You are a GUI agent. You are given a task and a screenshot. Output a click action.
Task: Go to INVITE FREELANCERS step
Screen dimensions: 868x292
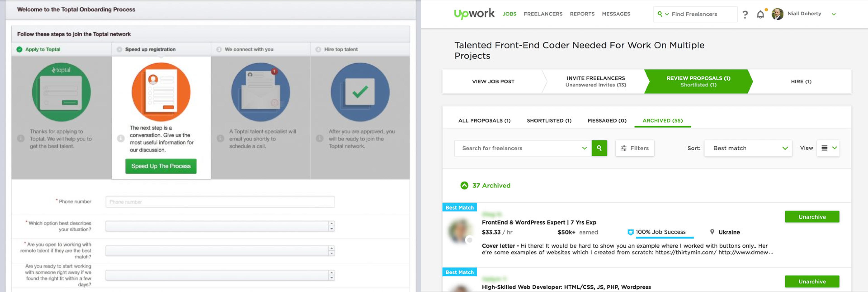coord(595,81)
